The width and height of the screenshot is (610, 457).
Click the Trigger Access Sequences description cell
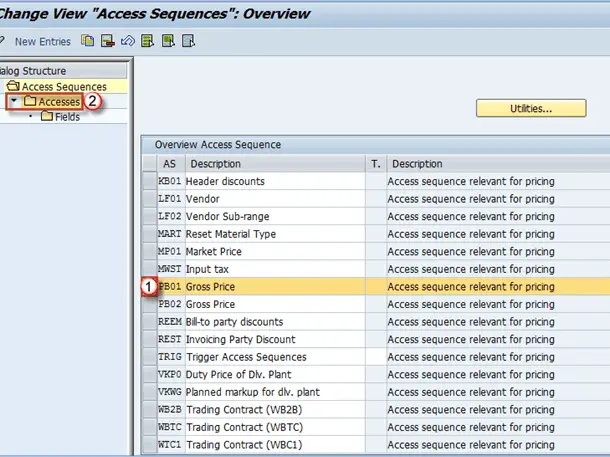[x=275, y=357]
